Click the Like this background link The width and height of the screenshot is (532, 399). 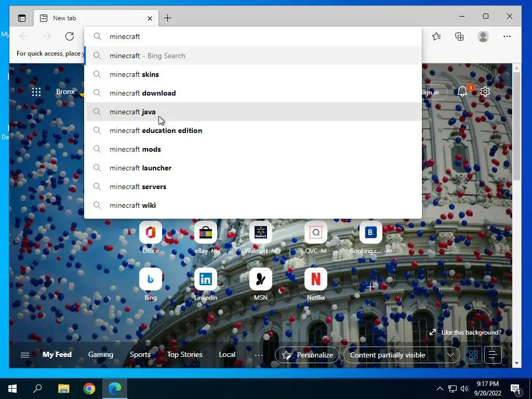point(465,332)
